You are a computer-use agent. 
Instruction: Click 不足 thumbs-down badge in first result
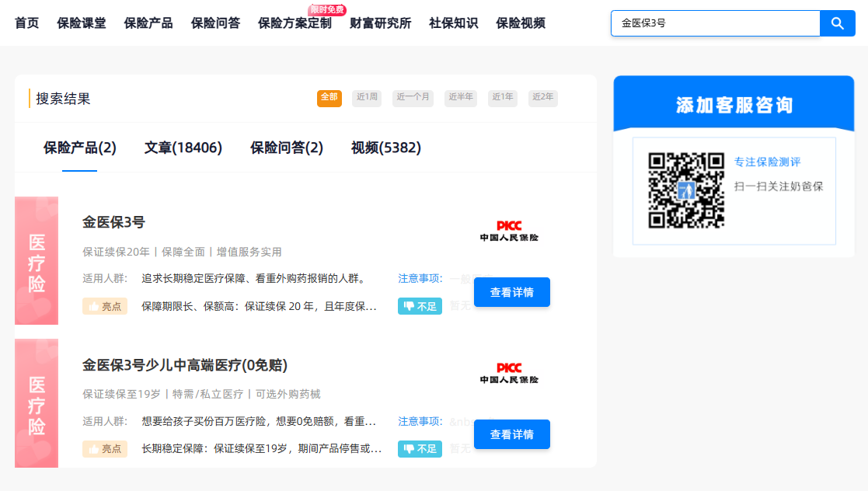pos(420,306)
